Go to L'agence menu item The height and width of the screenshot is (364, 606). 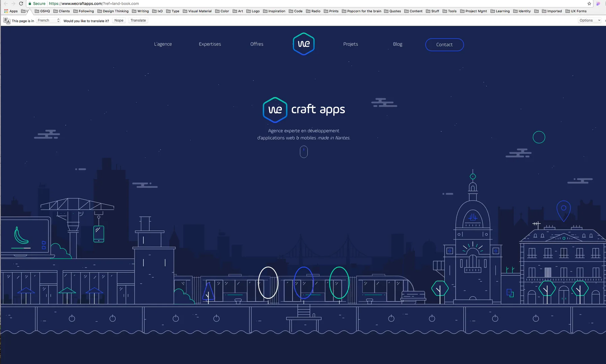(163, 44)
